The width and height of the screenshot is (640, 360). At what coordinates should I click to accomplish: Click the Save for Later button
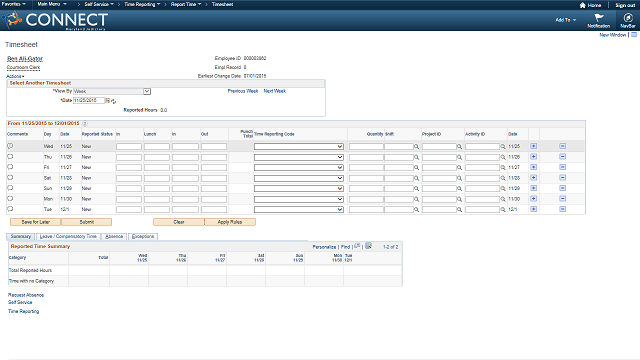point(36,222)
